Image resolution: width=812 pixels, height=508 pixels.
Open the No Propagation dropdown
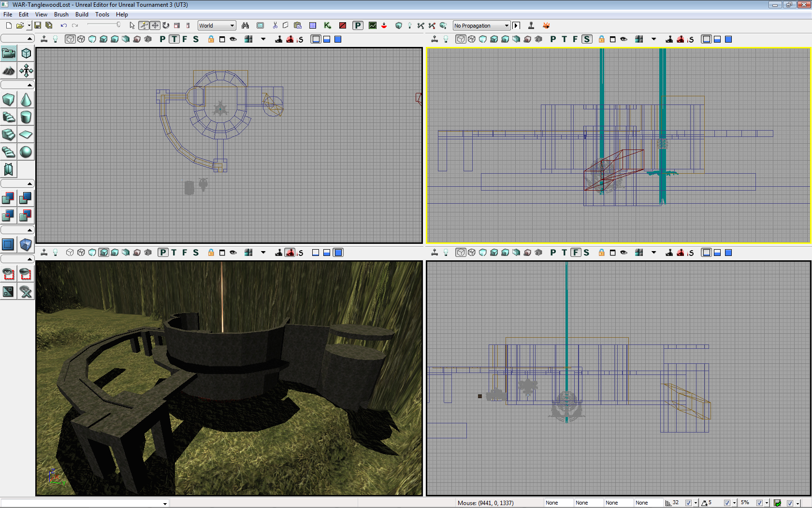click(x=481, y=26)
